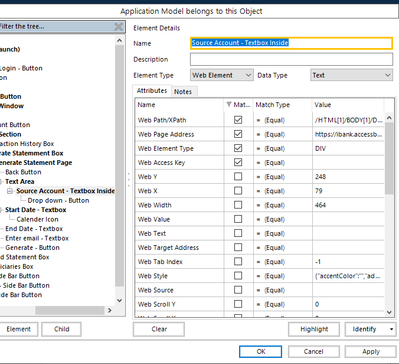The width and height of the screenshot is (399, 364).
Task: Click the Highlight button
Action: coord(314,329)
